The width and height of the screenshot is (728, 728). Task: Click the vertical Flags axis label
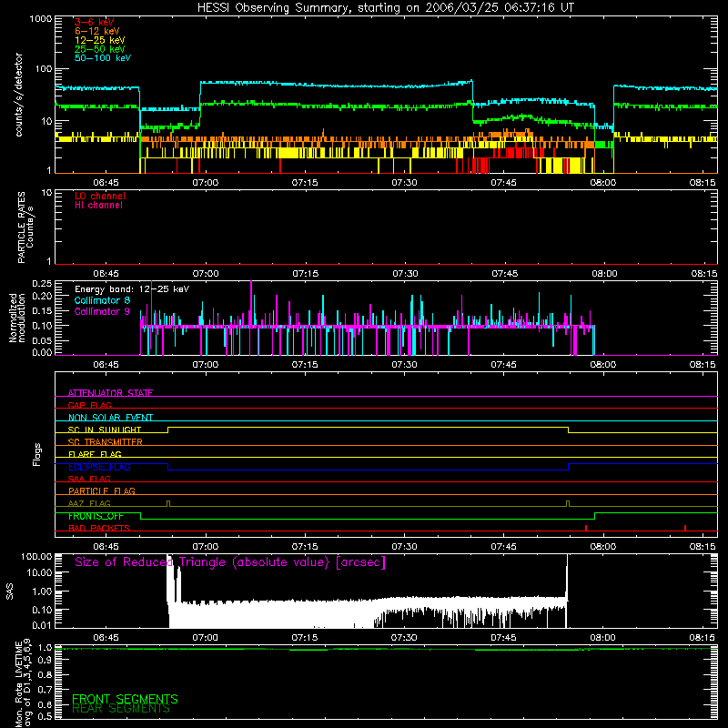point(36,454)
